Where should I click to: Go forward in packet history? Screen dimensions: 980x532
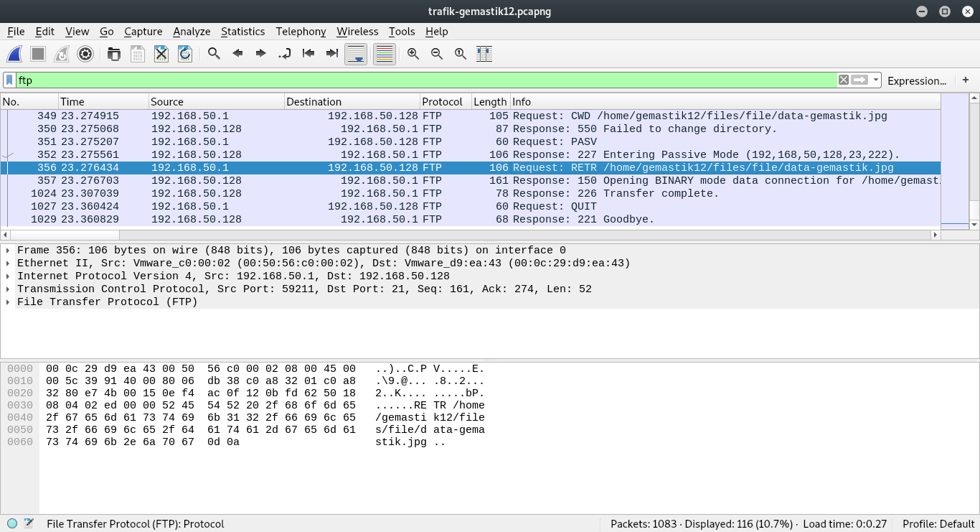(261, 54)
